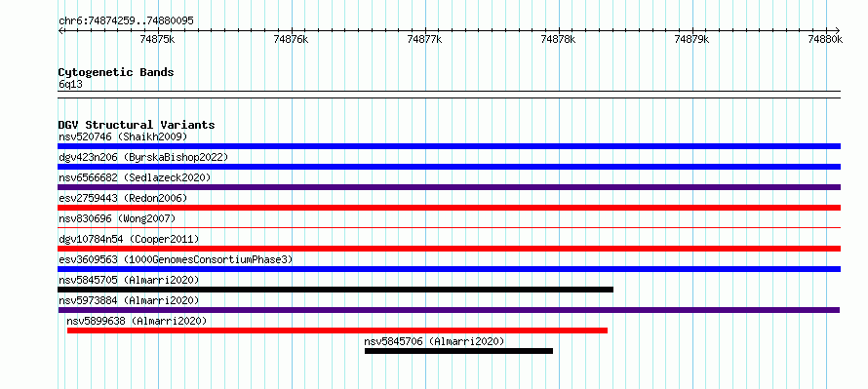The width and height of the screenshot is (868, 389).
Task: Click the 74876k ruler tick label
Action: (x=292, y=39)
